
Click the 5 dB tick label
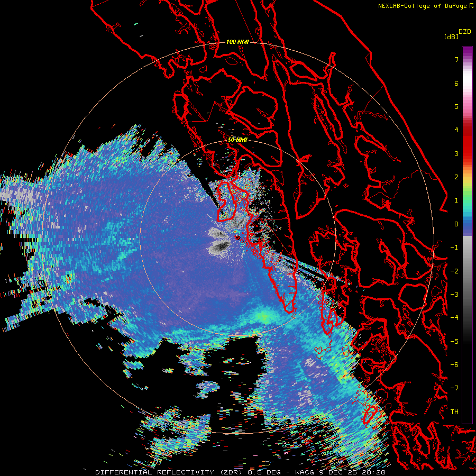[x=456, y=106]
